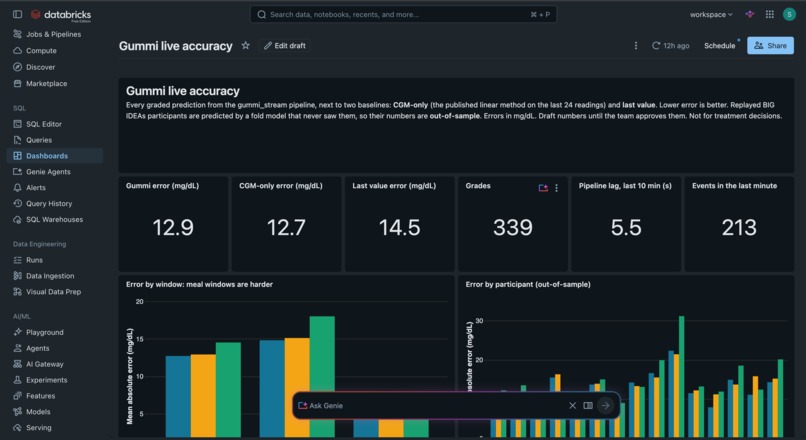Open dashboard kebab menu beside refresh

(636, 46)
